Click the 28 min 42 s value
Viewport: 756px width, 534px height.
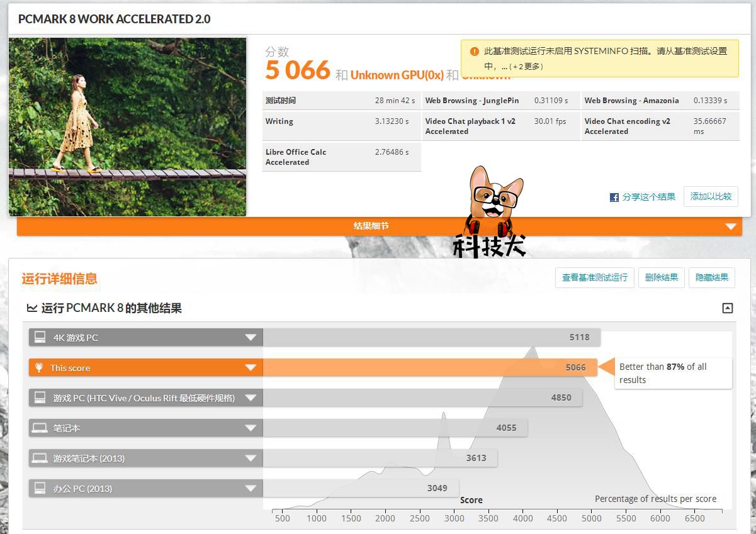(x=395, y=101)
